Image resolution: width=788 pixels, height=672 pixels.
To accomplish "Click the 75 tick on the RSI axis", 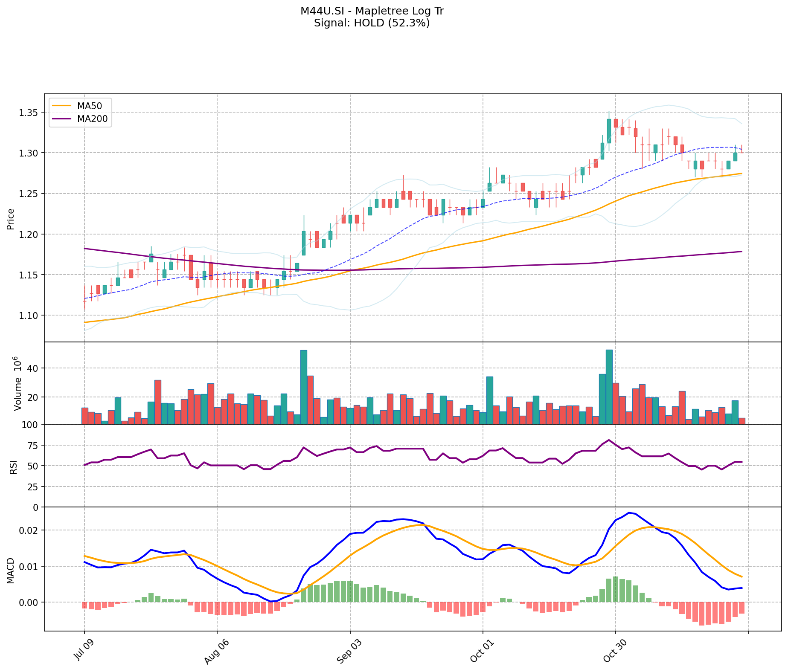I will pos(34,446).
